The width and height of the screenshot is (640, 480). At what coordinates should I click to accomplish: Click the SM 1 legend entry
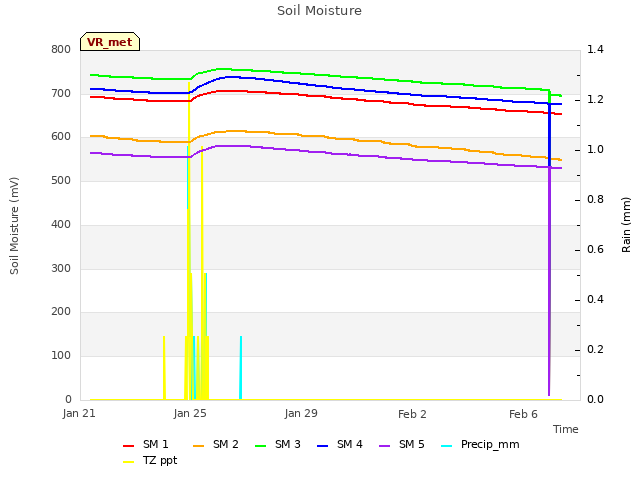tap(145, 444)
